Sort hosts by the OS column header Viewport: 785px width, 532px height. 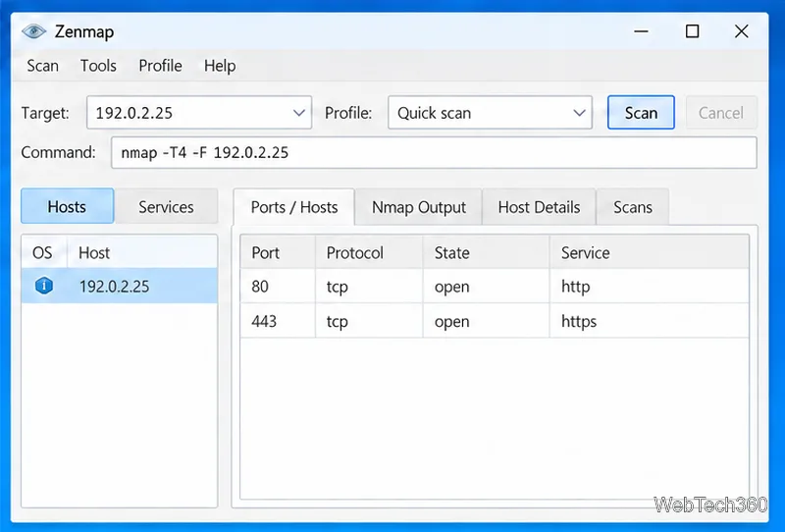coord(44,252)
